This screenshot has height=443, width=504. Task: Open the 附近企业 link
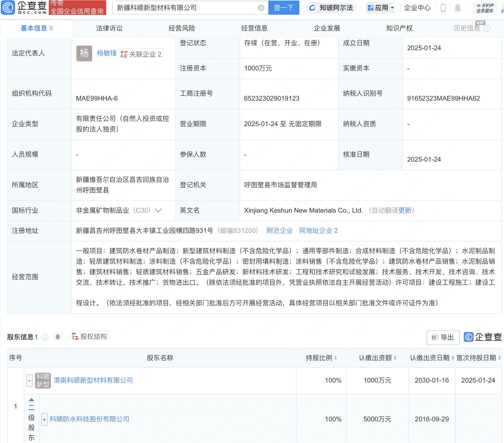[x=279, y=230]
